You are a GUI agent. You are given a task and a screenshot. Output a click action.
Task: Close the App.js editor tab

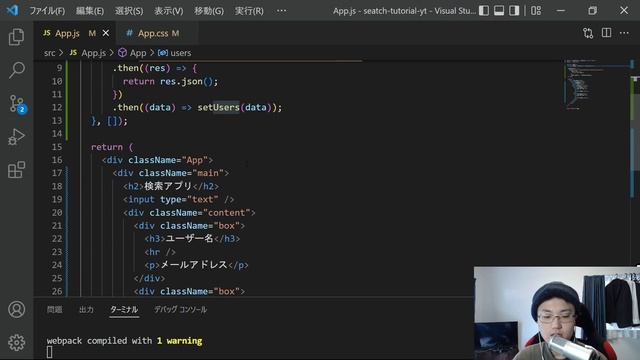106,33
